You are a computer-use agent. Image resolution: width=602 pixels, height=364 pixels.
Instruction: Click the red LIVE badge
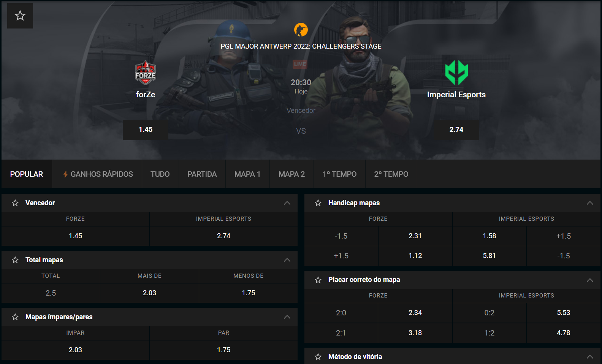300,64
